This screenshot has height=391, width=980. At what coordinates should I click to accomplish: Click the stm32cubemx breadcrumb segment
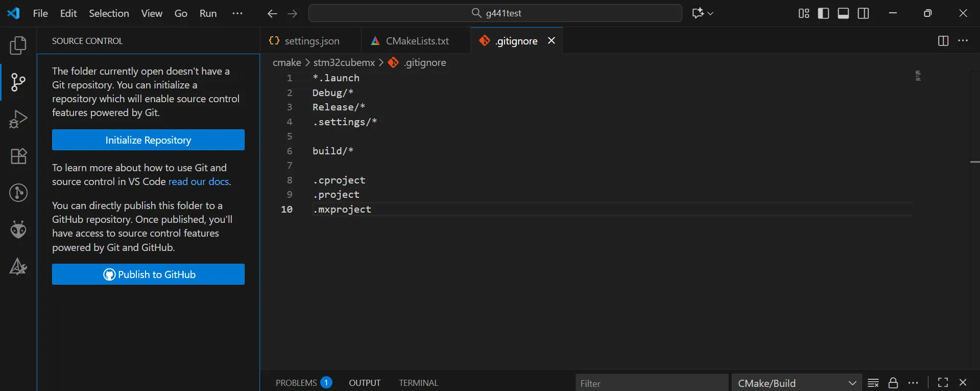(x=344, y=62)
